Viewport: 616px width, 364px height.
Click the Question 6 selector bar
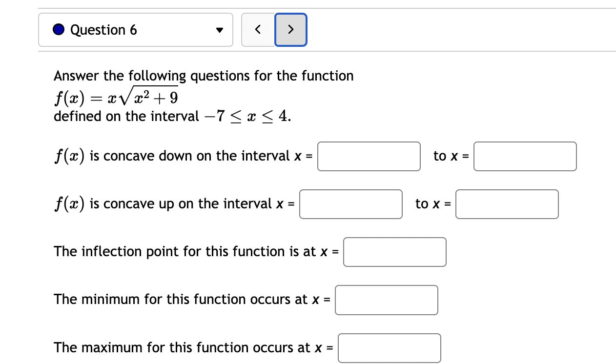[136, 29]
